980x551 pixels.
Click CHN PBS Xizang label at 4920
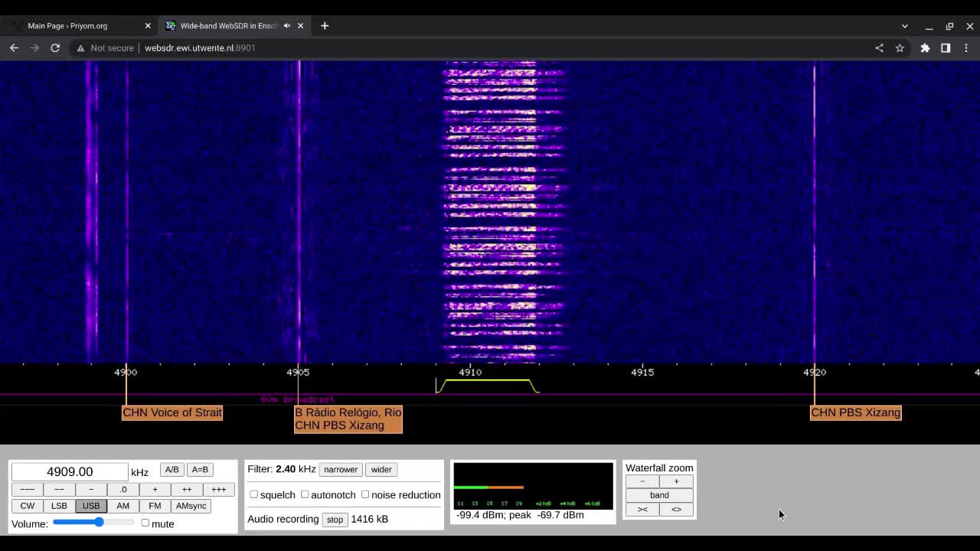pyautogui.click(x=856, y=412)
